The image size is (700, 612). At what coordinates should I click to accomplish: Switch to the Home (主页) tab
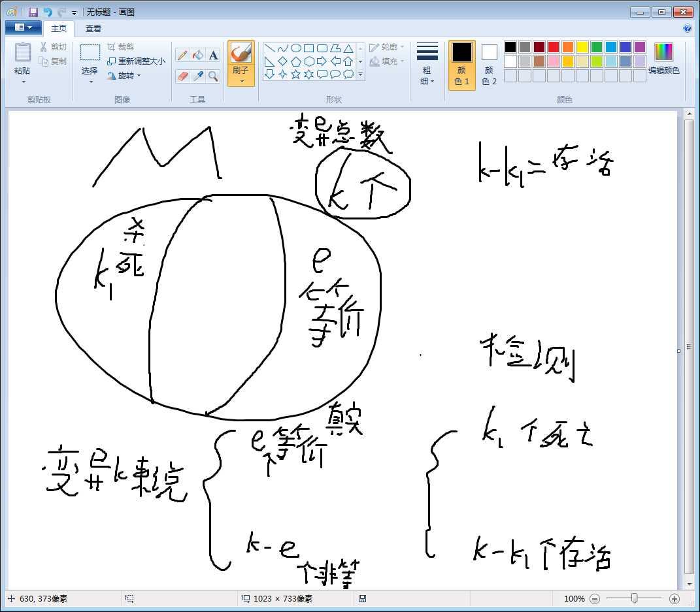58,29
